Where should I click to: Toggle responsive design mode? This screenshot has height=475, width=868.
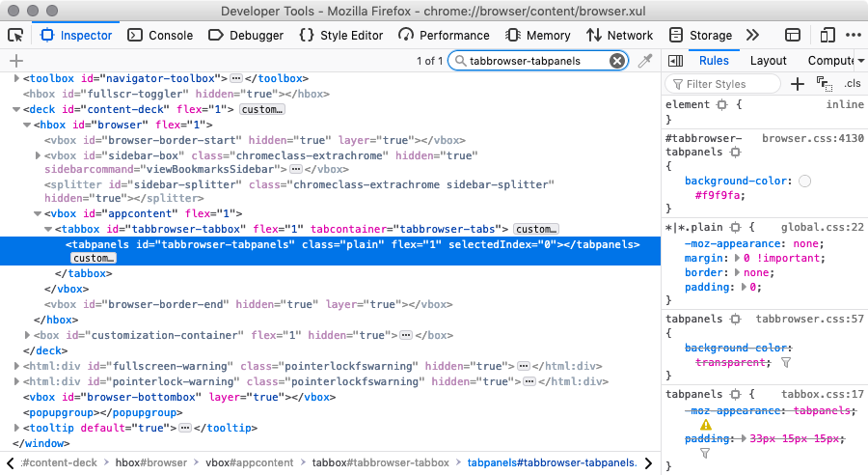(x=827, y=36)
